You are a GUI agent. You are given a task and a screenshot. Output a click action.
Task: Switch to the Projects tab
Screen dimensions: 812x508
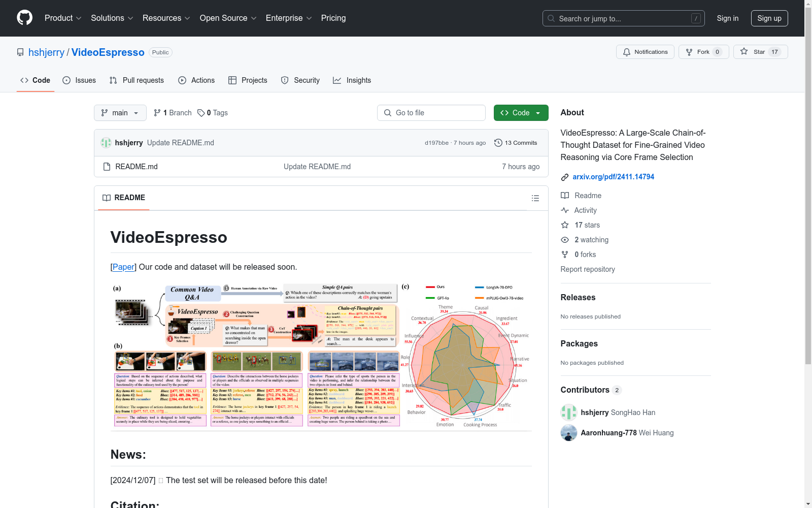(248, 80)
